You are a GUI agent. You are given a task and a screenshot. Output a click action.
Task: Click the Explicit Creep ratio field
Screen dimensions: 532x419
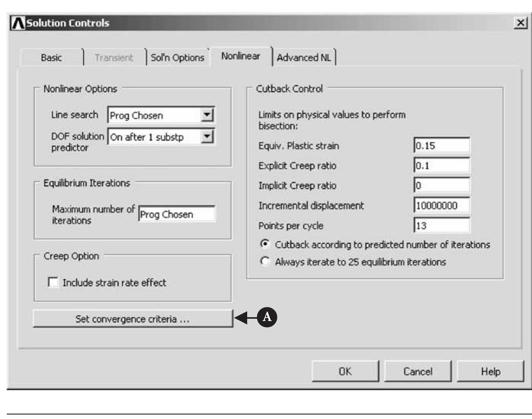pos(441,166)
